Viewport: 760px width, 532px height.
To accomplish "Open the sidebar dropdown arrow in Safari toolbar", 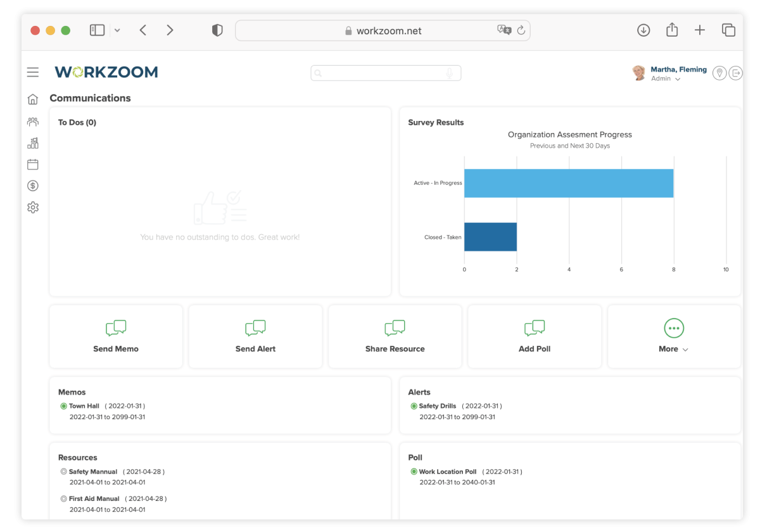I will pos(117,30).
